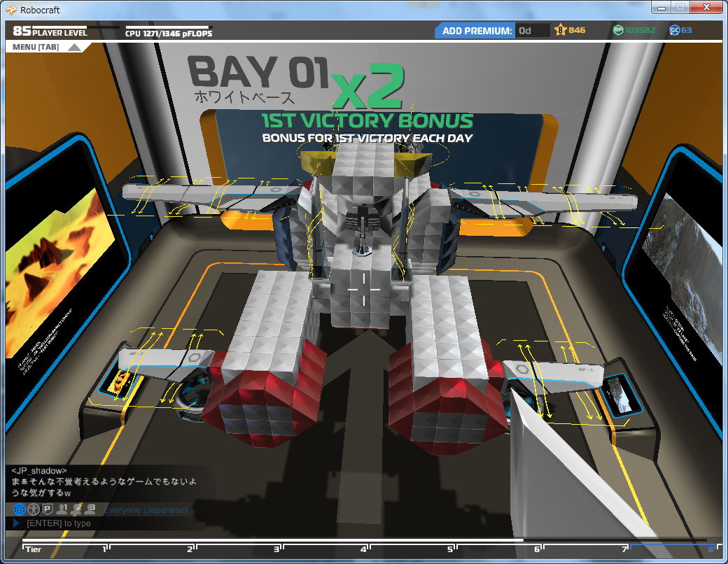Click the Tier label on the tier bar
The image size is (728, 564).
(34, 549)
